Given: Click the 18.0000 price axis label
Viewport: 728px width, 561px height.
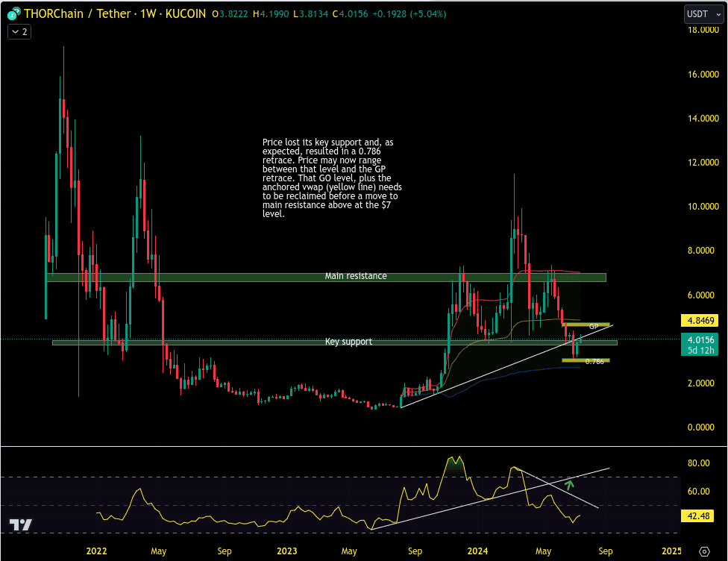Looking at the screenshot, I should 703,30.
